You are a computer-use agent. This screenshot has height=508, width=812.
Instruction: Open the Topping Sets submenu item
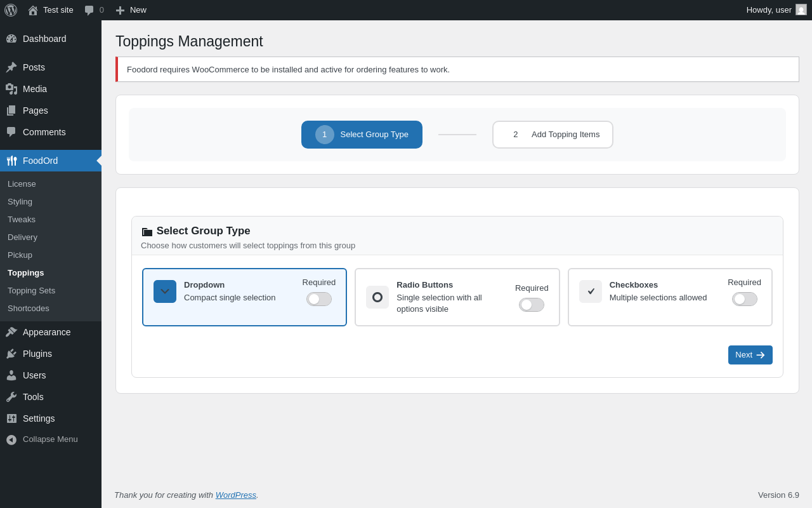pos(31,291)
